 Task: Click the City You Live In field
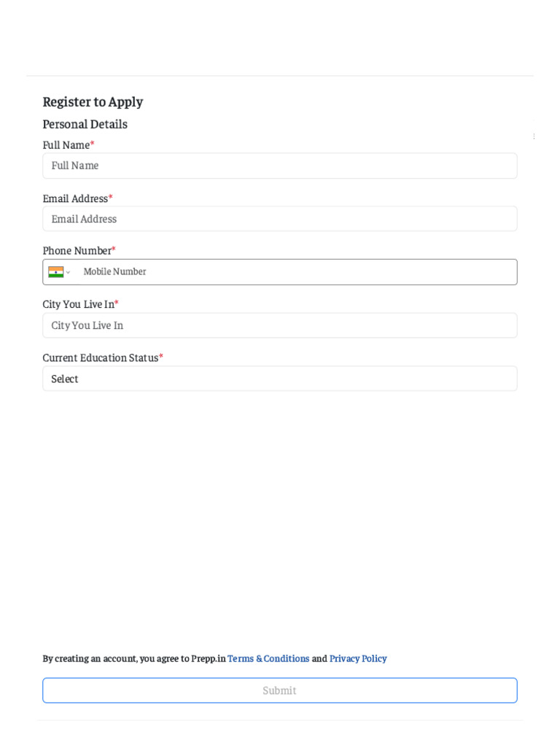coord(279,325)
